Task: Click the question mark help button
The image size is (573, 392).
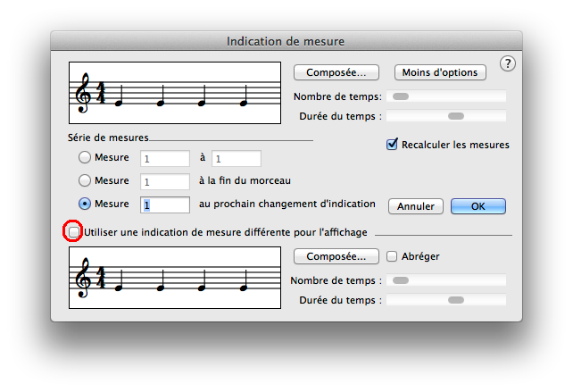Action: click(507, 63)
